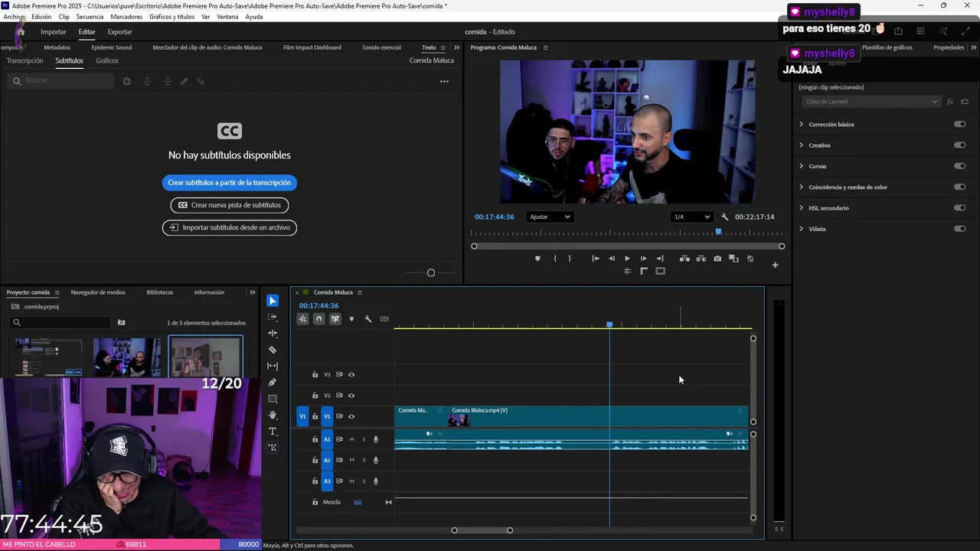Click the Buscar field in Text panel

pos(61,80)
